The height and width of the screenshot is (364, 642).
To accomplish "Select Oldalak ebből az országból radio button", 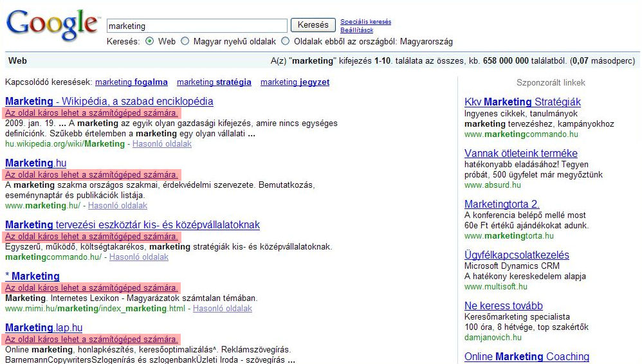I will (x=286, y=41).
